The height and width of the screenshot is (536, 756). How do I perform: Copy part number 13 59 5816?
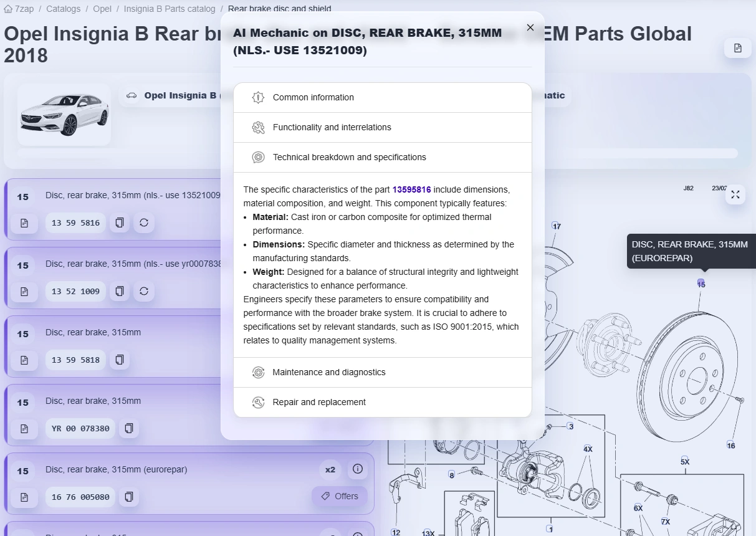tap(120, 223)
